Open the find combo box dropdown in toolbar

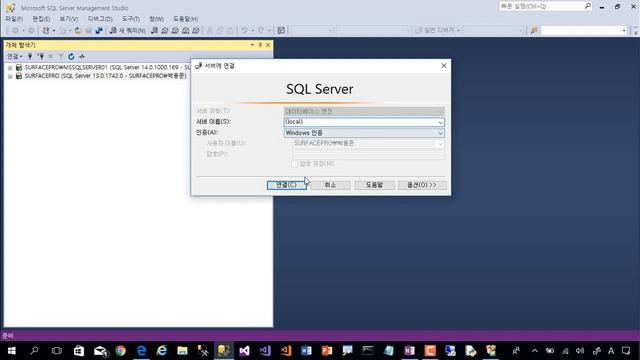[624, 31]
